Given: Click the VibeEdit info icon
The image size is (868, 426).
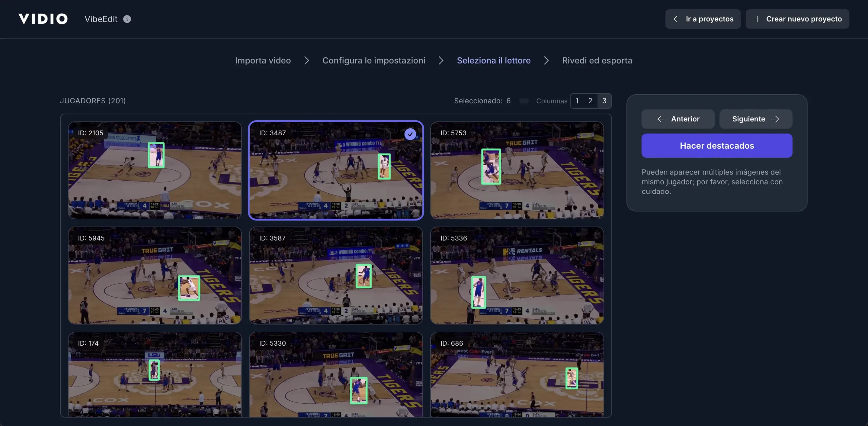Looking at the screenshot, I should tap(127, 19).
